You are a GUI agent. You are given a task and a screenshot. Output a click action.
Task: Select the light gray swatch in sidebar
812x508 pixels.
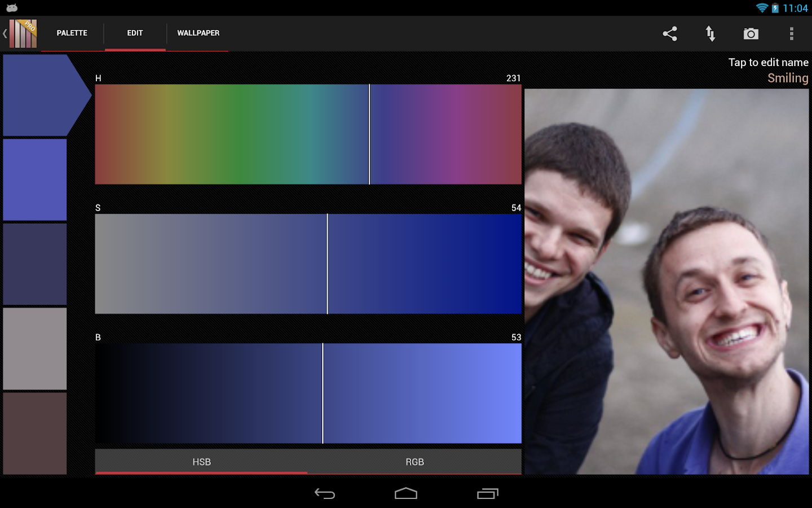coord(34,348)
